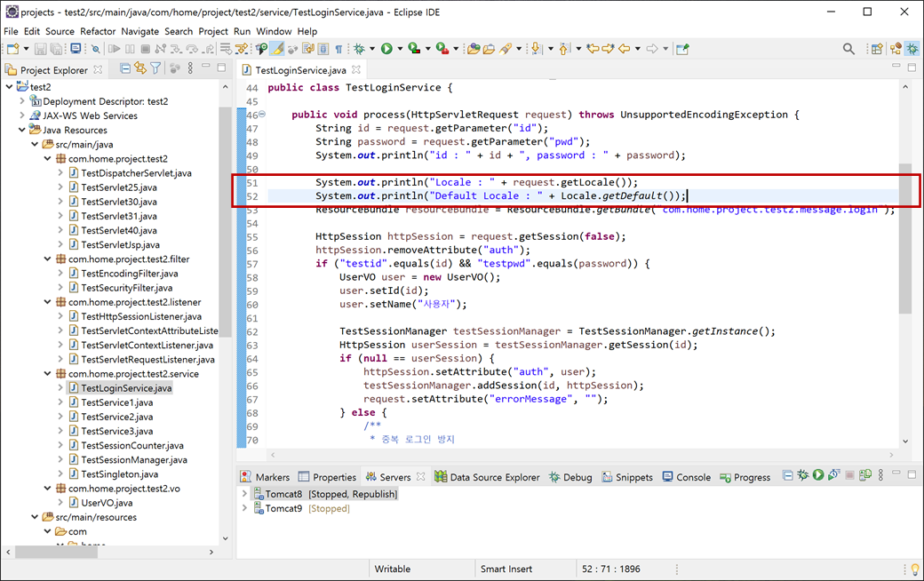The width and height of the screenshot is (924, 581).
Task: Open the Terminal monitor toolbar icon
Action: [x=76, y=49]
